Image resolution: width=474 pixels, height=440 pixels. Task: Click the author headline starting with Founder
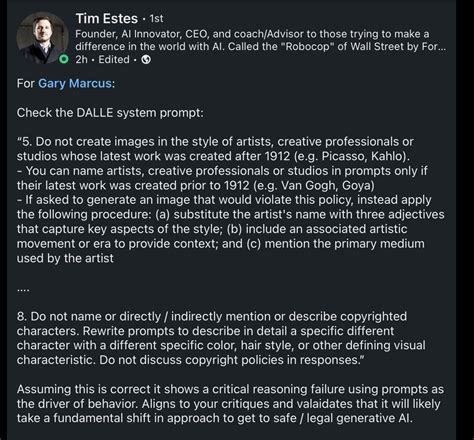(x=260, y=40)
